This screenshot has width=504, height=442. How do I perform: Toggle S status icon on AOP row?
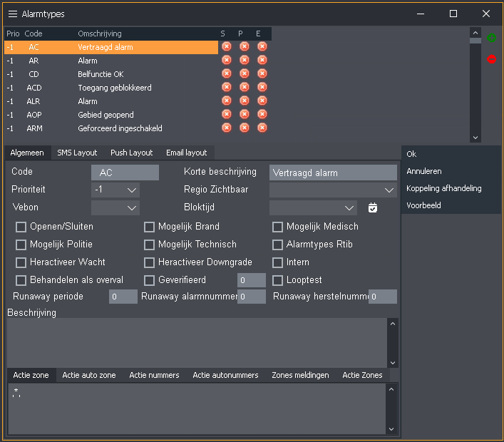point(227,114)
